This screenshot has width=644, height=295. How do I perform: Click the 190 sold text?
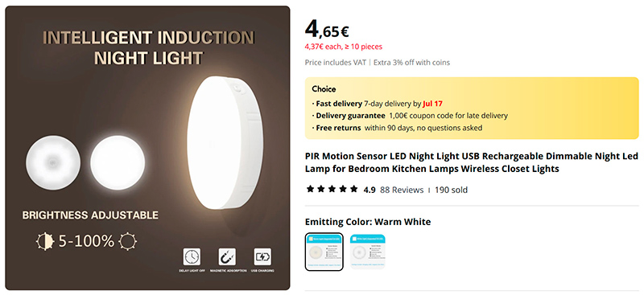pos(451,190)
